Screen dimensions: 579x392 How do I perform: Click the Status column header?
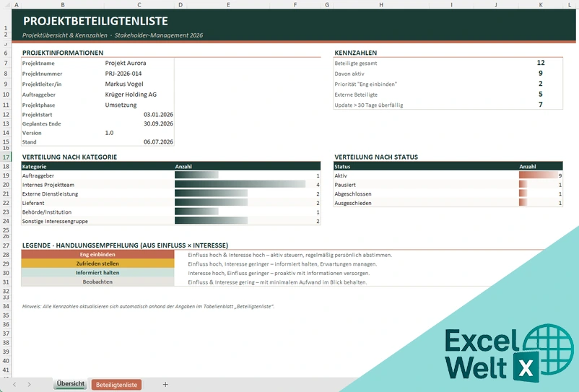342,167
